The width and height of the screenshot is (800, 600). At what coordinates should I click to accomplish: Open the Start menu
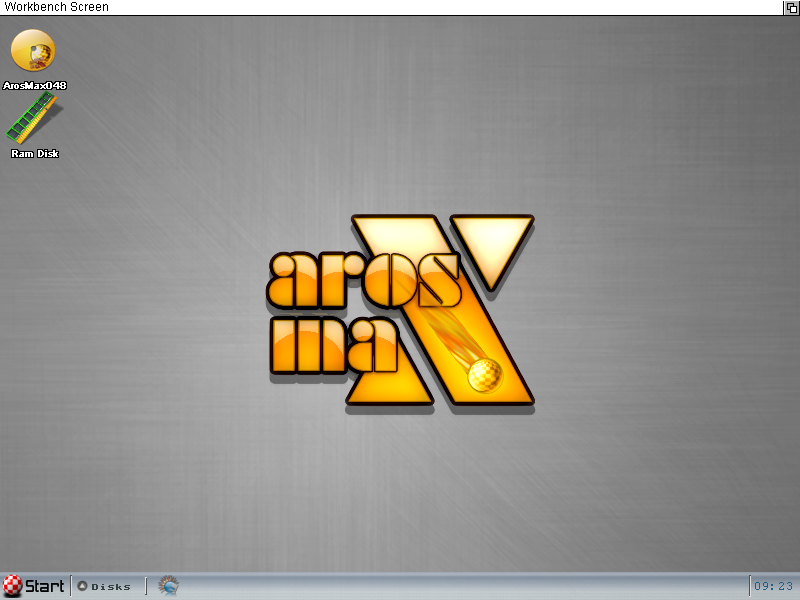(x=34, y=586)
